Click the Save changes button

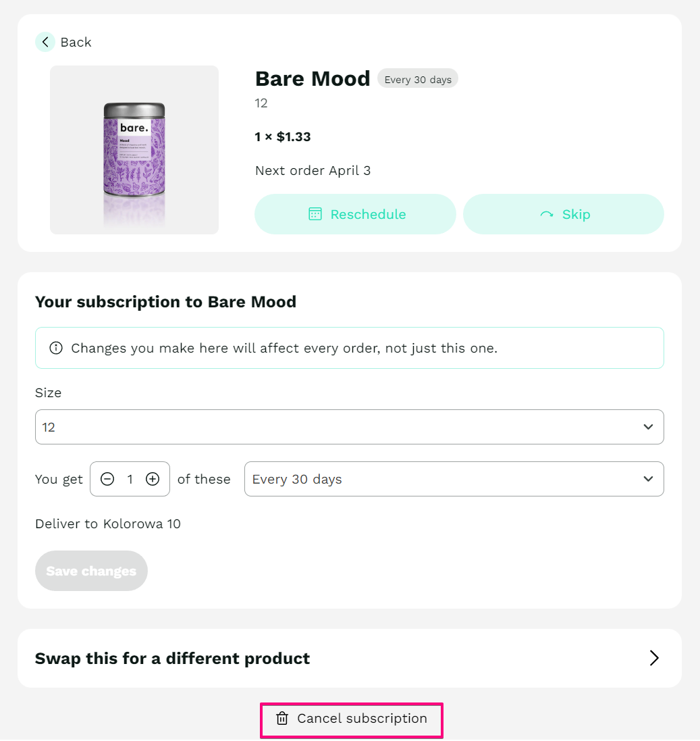[x=91, y=570]
